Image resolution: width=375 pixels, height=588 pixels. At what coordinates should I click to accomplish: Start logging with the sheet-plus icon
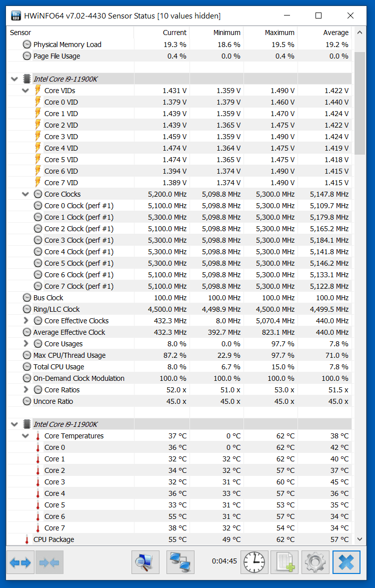[x=284, y=562]
